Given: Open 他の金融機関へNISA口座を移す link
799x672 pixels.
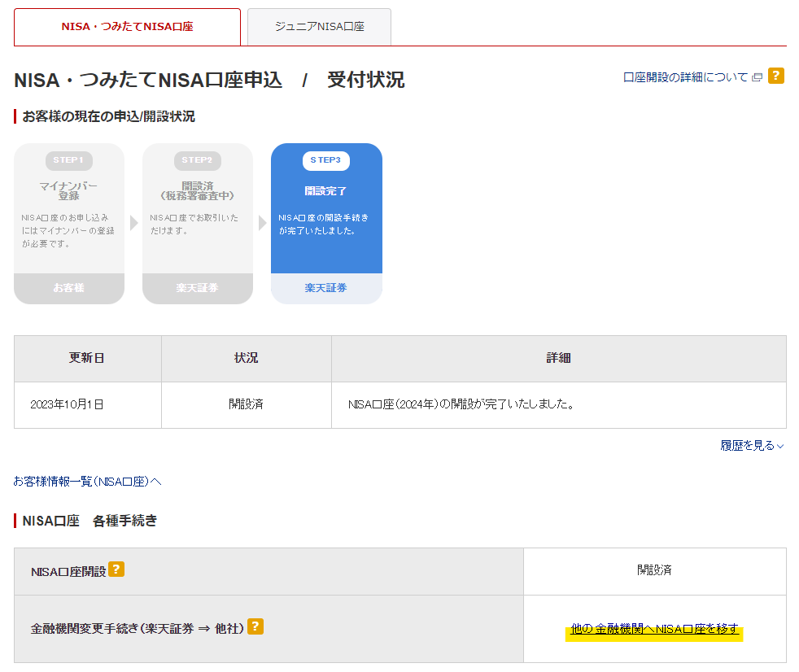Looking at the screenshot, I should pos(654,629).
